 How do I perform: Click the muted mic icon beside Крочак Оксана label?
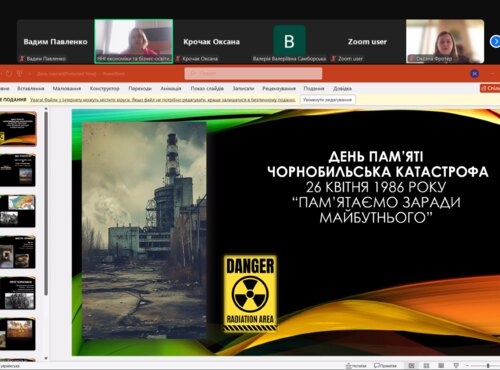click(178, 59)
